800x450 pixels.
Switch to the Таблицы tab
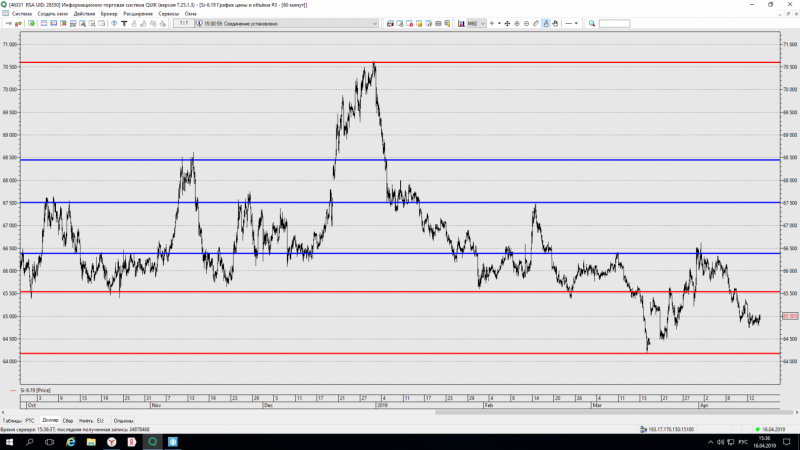click(12, 421)
